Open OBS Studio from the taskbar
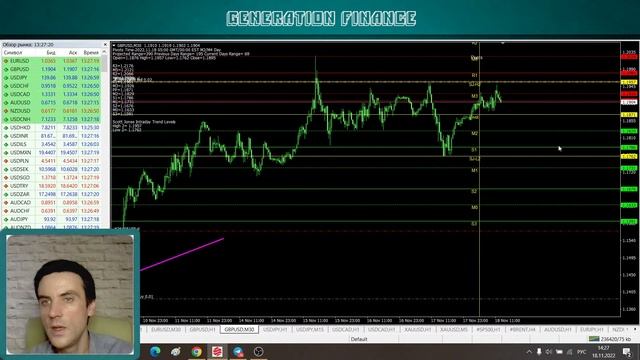The width and height of the screenshot is (640, 360). pyautogui.click(x=259, y=351)
